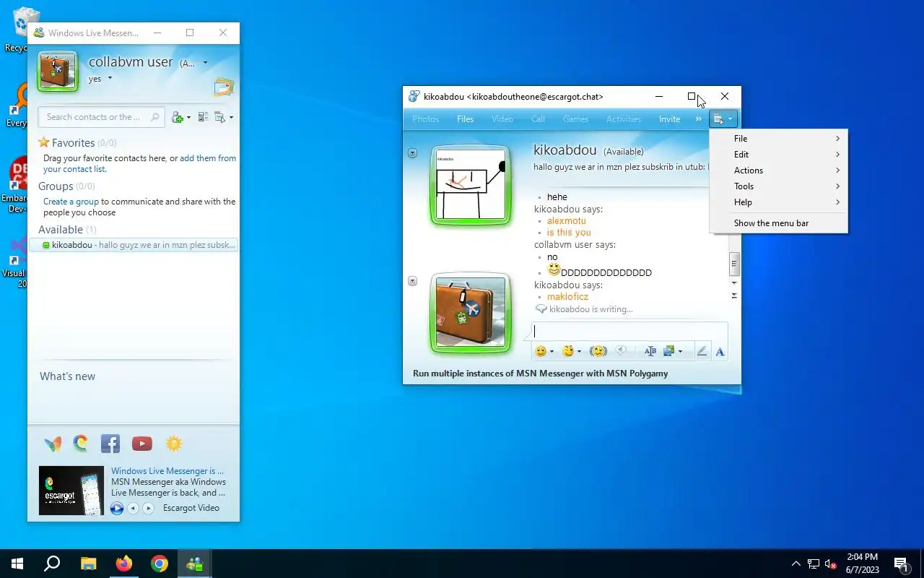
Task: Open the background picker icon
Action: click(668, 351)
